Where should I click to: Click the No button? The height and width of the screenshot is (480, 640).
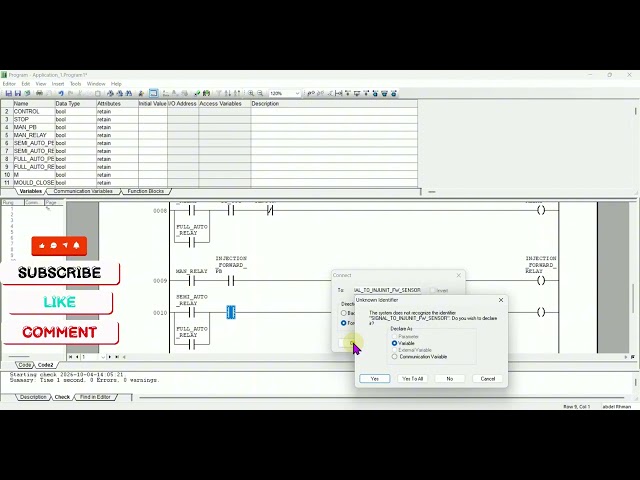(x=450, y=379)
